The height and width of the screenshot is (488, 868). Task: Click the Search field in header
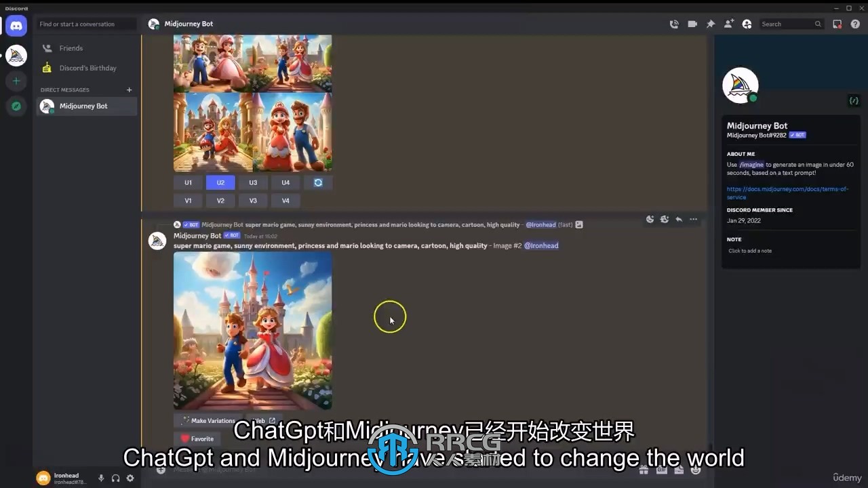coord(790,24)
